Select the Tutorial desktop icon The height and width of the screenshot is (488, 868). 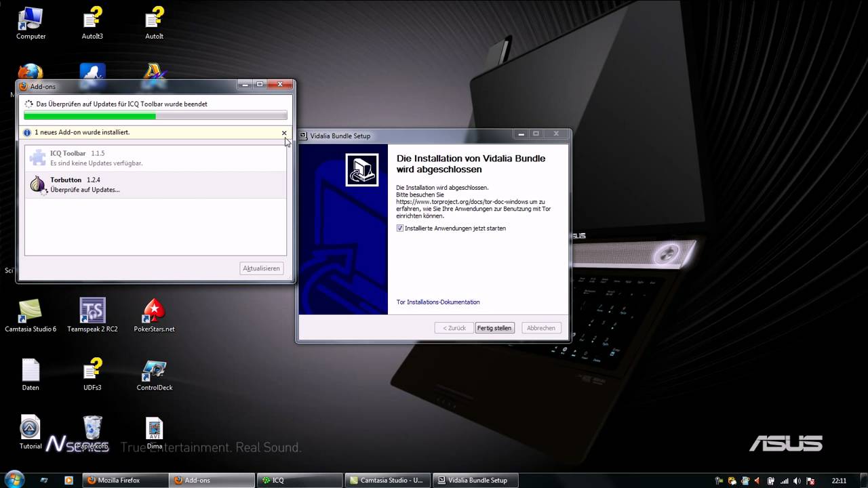pyautogui.click(x=30, y=432)
